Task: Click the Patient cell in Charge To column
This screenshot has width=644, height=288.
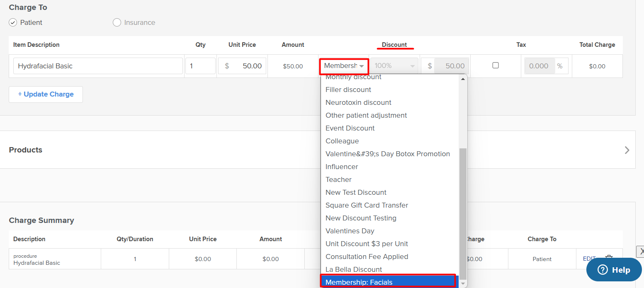Action: click(542, 259)
